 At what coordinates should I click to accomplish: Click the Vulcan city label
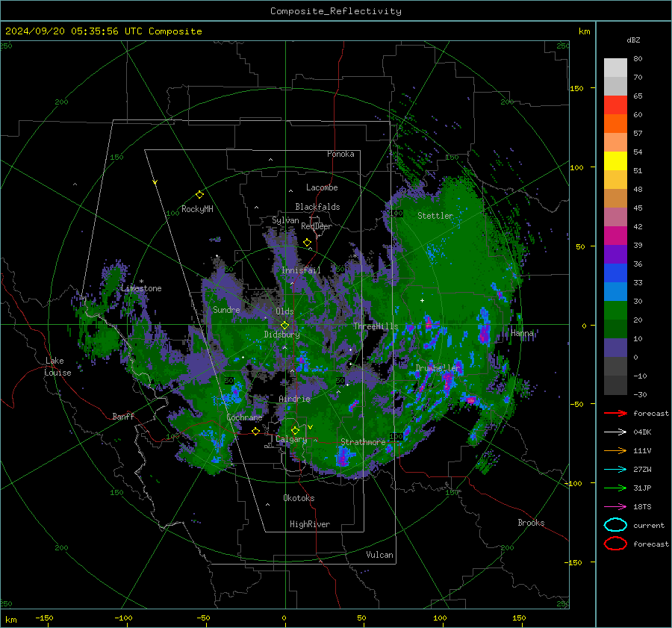379,555
